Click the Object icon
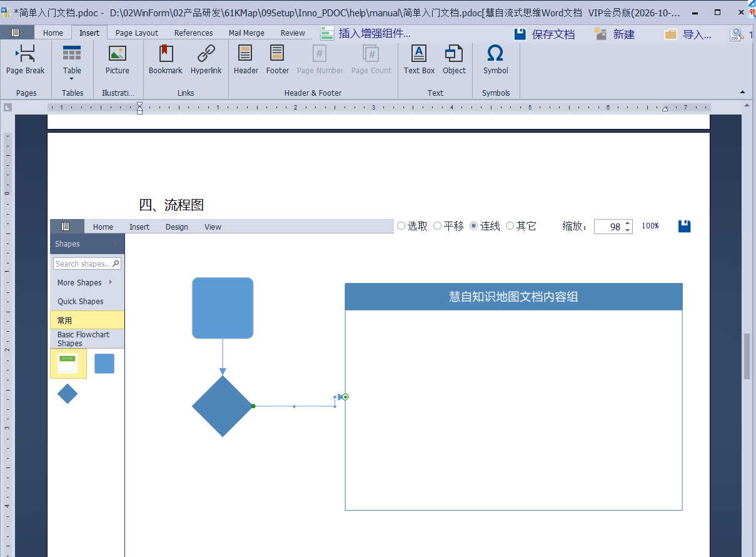The image size is (756, 557). (x=454, y=60)
